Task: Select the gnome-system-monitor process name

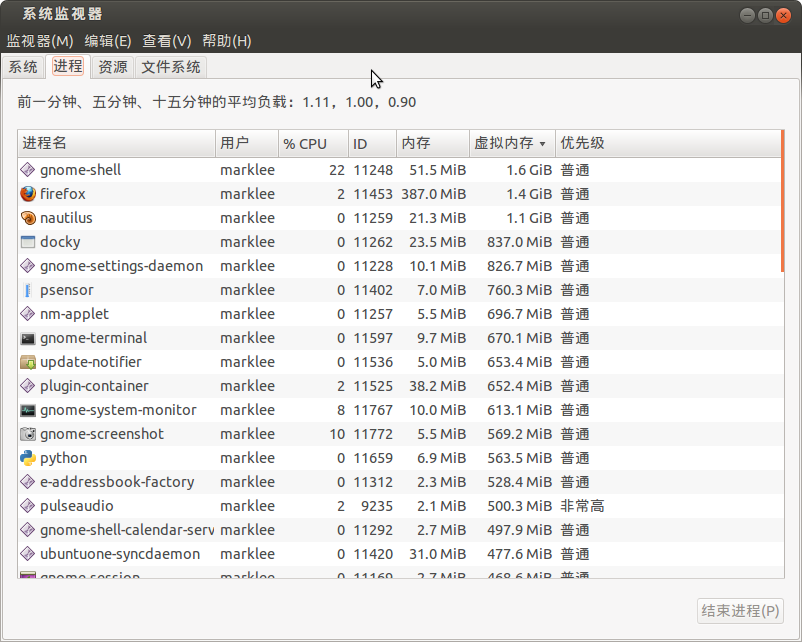Action: 119,410
